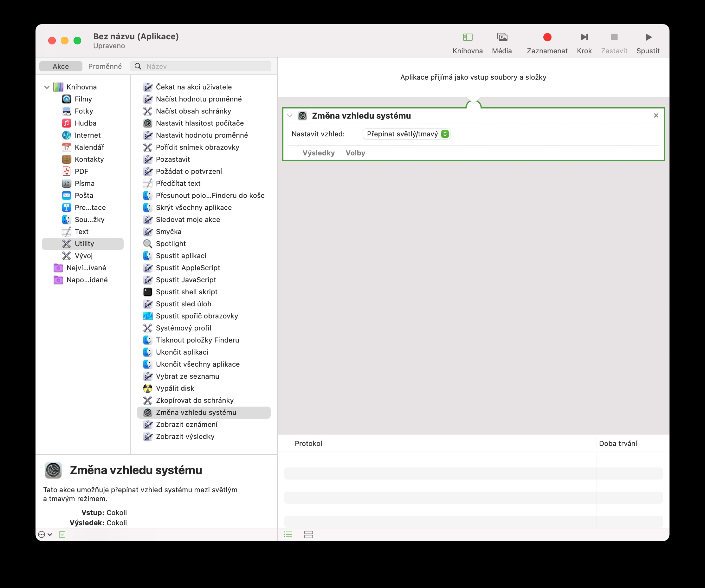Toggle description pane visibility checkbox icon

(62, 534)
